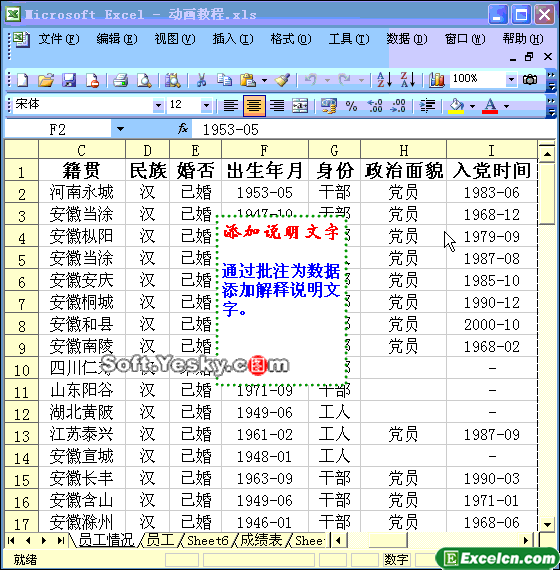Increase decimal places
The height and width of the screenshot is (570, 560).
pyautogui.click(x=375, y=106)
